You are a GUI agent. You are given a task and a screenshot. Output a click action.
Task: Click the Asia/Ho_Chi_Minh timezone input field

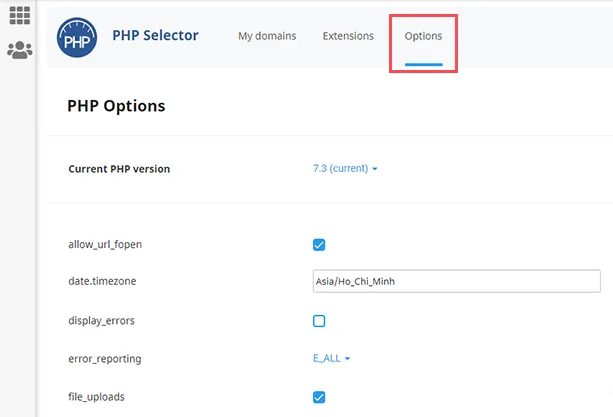point(457,281)
